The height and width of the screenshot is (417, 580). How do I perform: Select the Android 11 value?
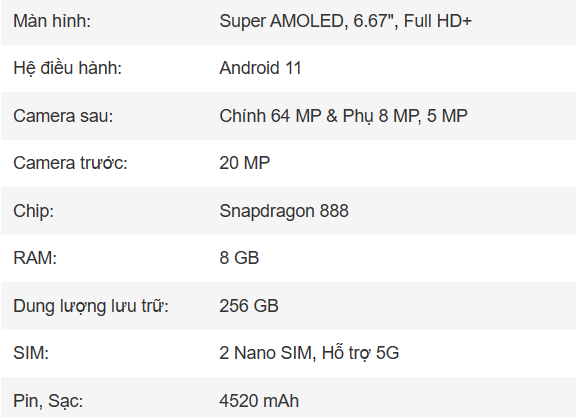coord(260,68)
